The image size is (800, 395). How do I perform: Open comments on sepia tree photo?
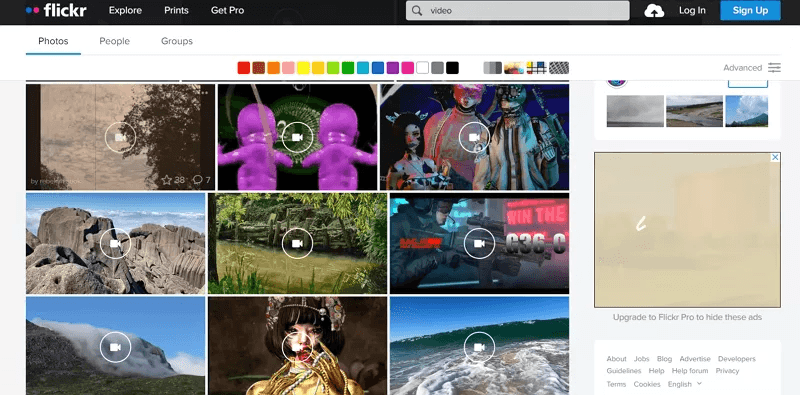pos(197,180)
